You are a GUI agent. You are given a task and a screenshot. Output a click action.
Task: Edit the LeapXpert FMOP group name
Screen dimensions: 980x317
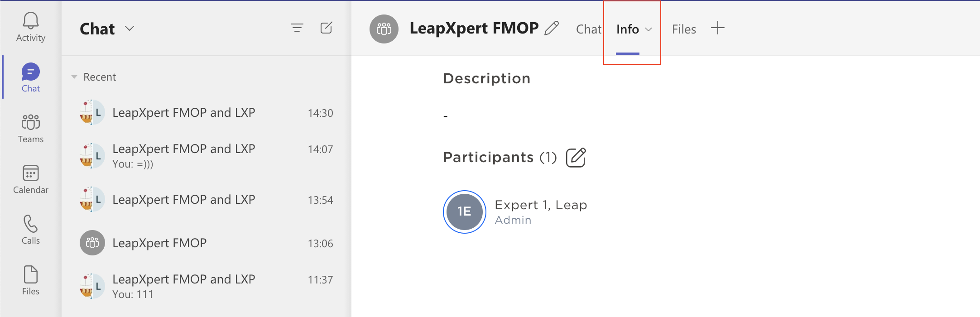click(x=552, y=28)
